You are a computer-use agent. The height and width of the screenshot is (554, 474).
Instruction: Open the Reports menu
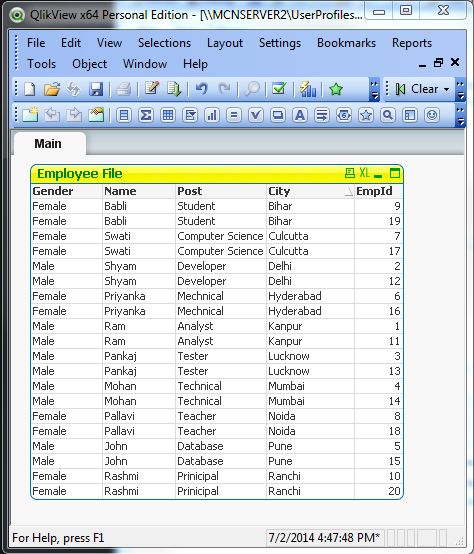(x=412, y=43)
